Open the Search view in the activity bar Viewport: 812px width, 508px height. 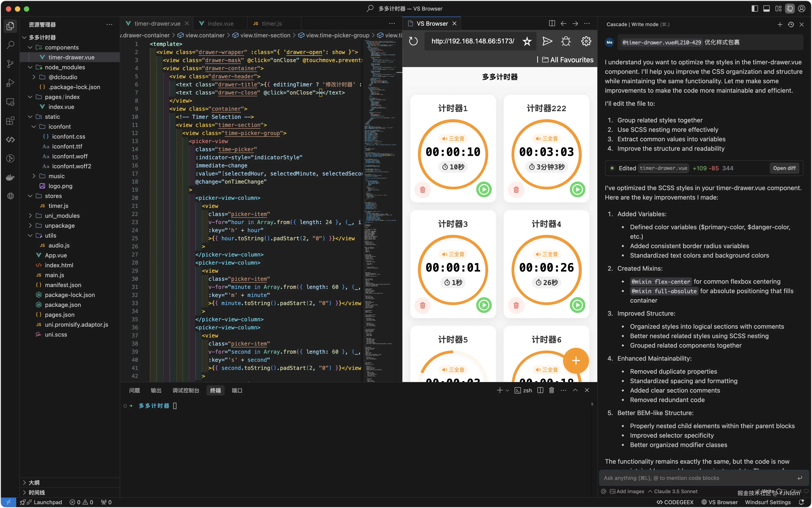coord(10,45)
